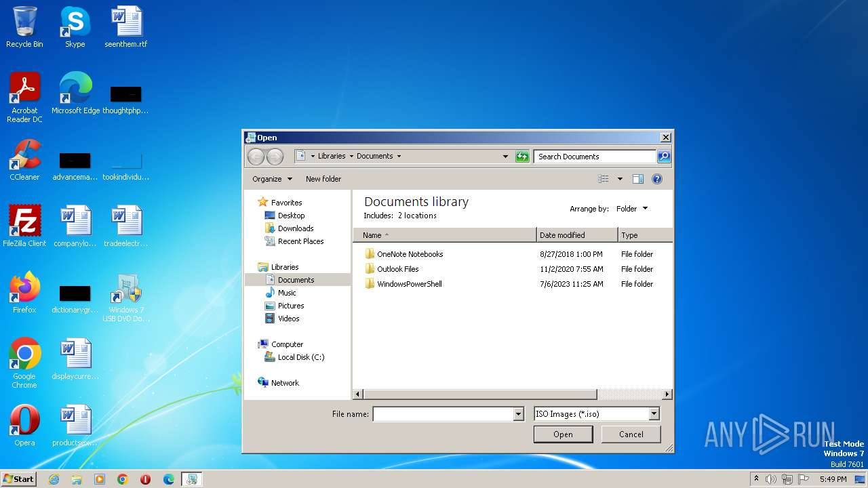Select OneNote Notebooks folder
868x488 pixels.
click(410, 254)
